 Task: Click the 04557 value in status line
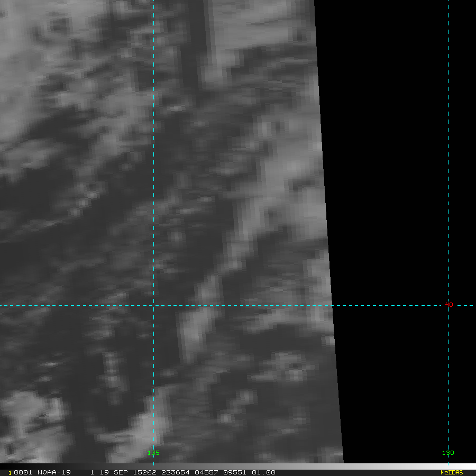pyautogui.click(x=206, y=472)
